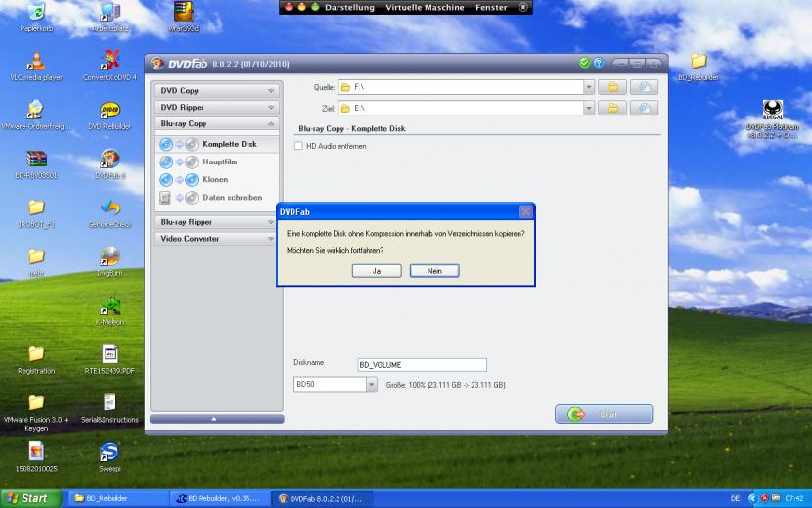Image resolution: width=812 pixels, height=508 pixels.
Task: Open the VMware-Ordnerfreigabe shortcut icon
Action: pyautogui.click(x=35, y=115)
